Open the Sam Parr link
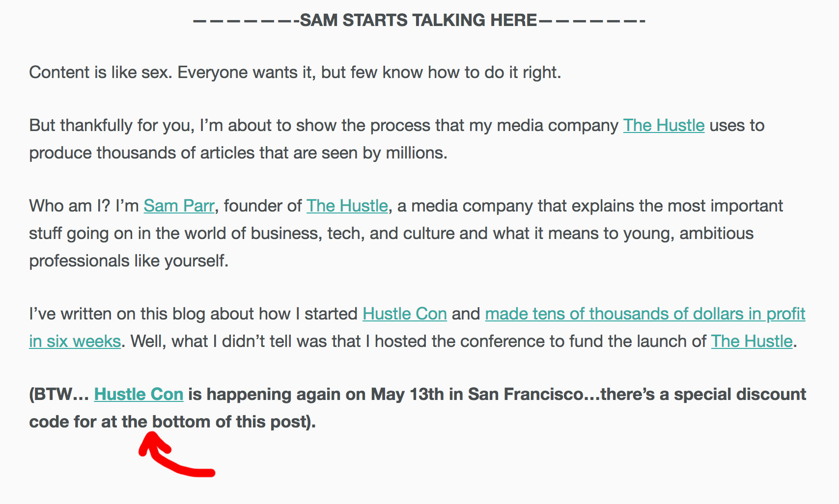839x504 pixels. 179,206
